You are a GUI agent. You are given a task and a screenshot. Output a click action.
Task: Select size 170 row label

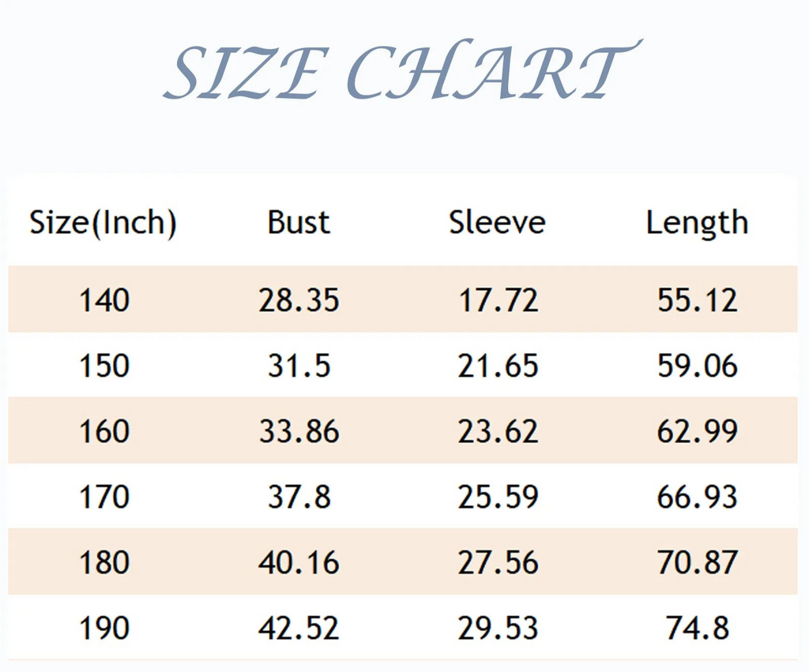[103, 497]
